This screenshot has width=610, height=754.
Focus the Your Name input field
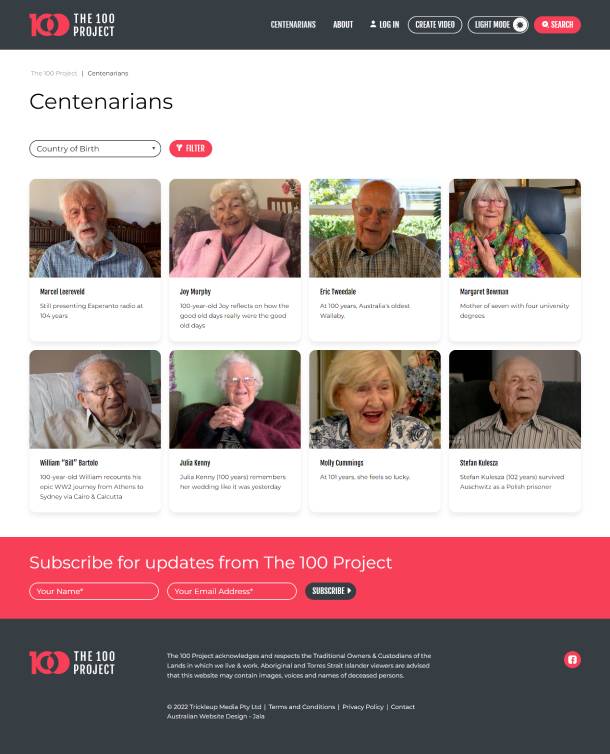[94, 591]
